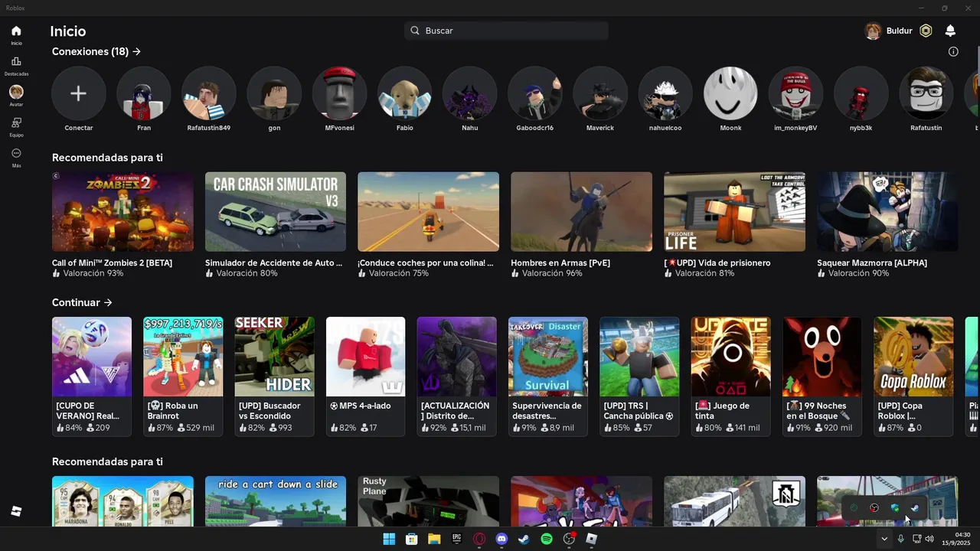Image resolution: width=980 pixels, height=551 pixels.
Task: Click the info icon beside connections
Action: point(953,52)
